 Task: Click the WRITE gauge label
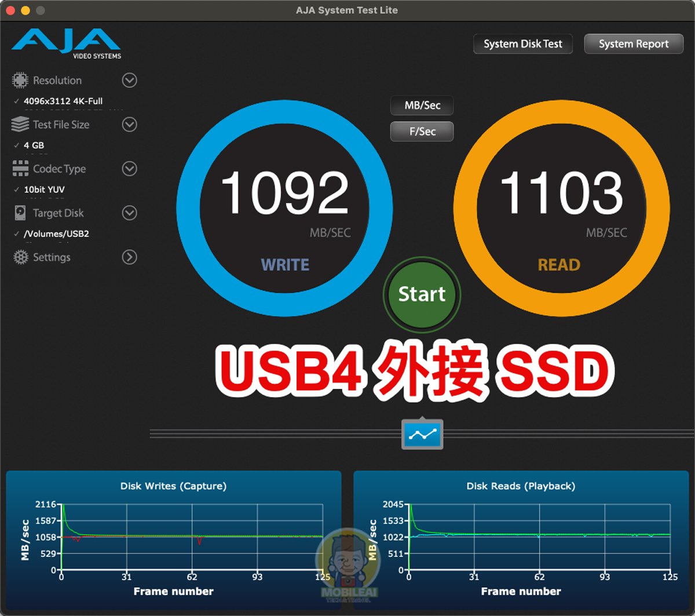coord(285,265)
